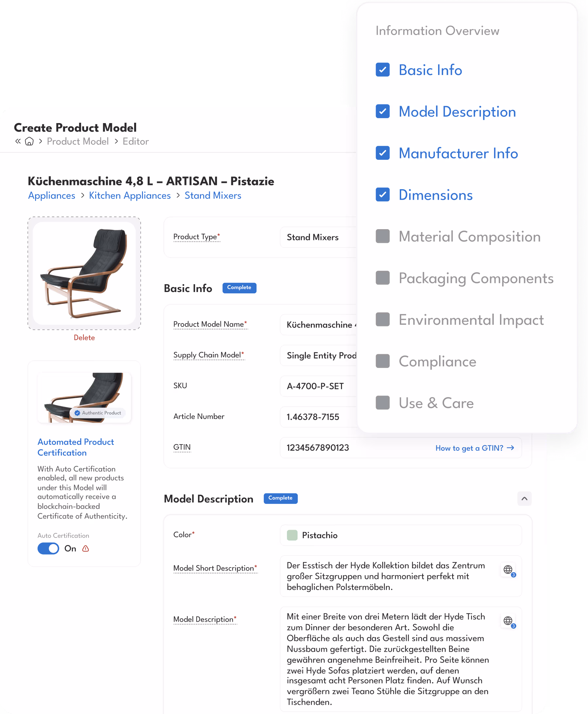The width and height of the screenshot is (588, 714).
Task: Open the Supply Chain Model dropdown
Action: pos(319,356)
